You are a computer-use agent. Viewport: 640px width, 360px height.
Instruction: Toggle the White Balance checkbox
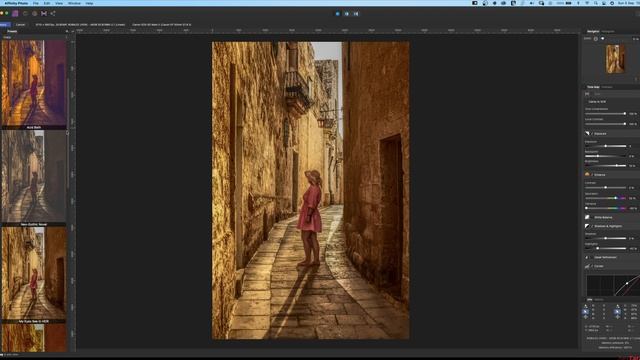tap(592, 218)
